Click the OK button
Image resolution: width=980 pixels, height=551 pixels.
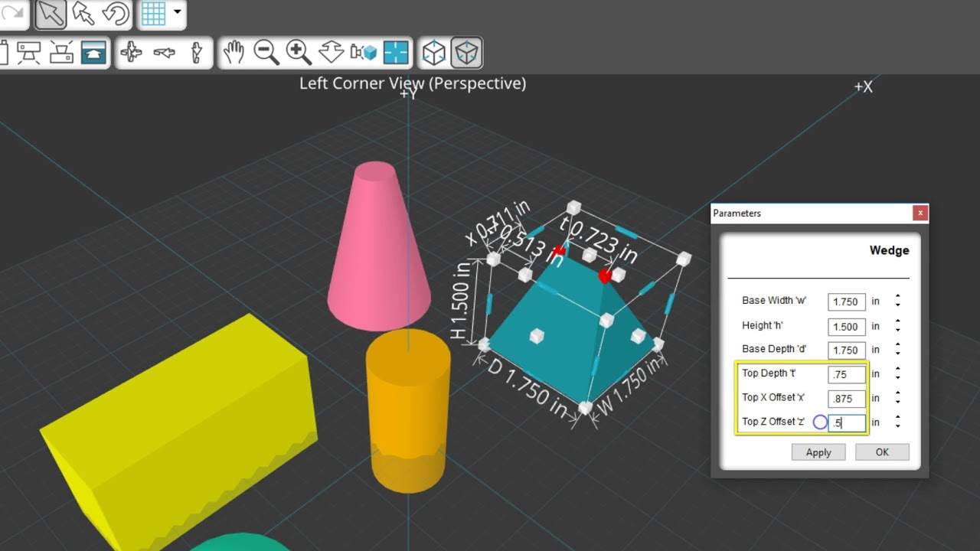click(x=882, y=452)
